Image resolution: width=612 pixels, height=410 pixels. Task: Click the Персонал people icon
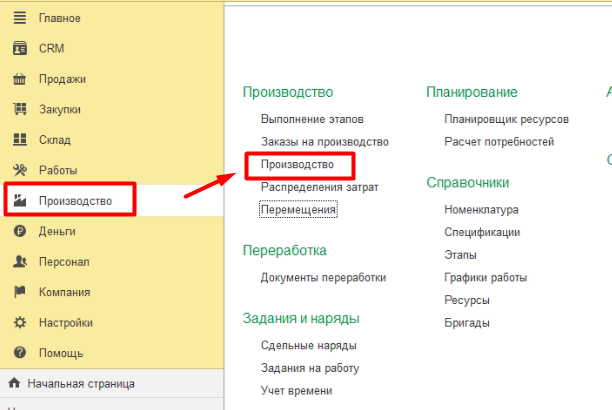pos(20,261)
